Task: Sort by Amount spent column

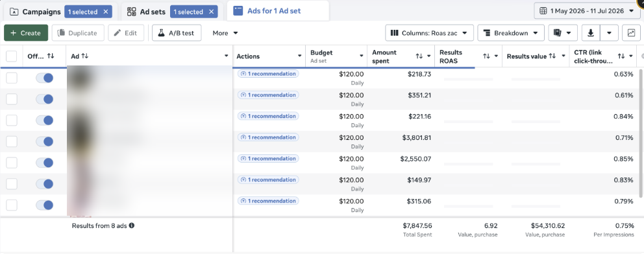Action: (x=419, y=56)
